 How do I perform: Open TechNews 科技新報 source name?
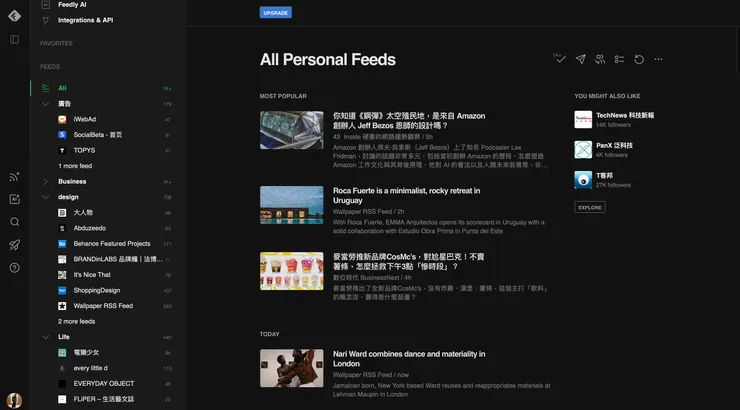[x=625, y=115]
